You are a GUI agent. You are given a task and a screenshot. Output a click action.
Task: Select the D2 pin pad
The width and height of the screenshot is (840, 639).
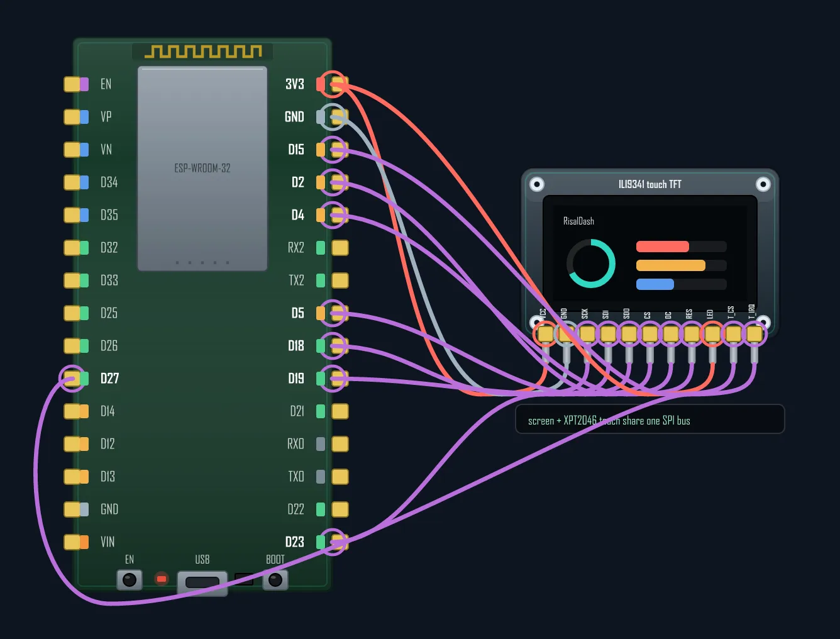[x=340, y=182]
